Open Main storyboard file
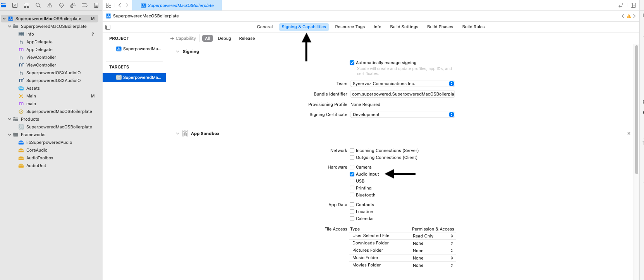Screen dimensions: 644x280 click(31, 96)
